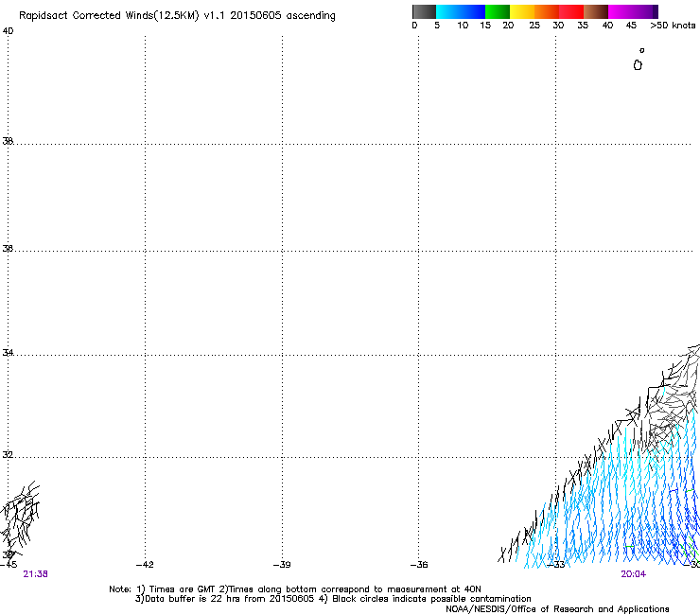
Task: Click the larger island outline near top right
Action: coord(638,65)
